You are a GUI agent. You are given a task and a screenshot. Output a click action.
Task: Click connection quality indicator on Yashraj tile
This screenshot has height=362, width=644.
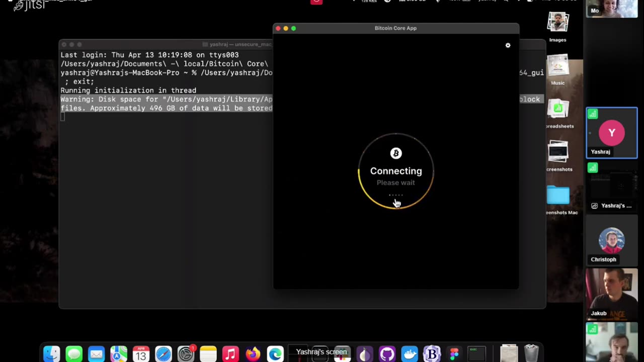[593, 114]
